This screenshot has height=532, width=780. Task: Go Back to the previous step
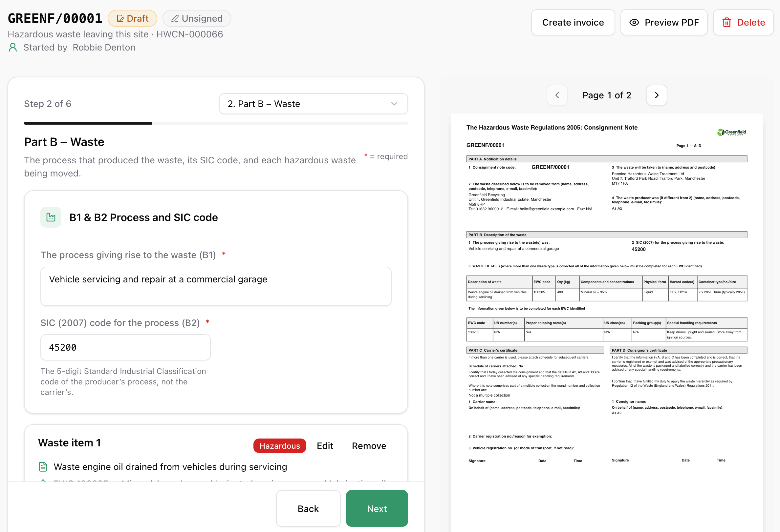tap(308, 508)
